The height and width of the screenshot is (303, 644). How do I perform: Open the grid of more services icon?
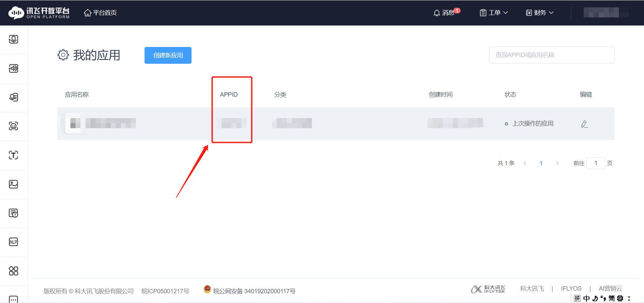coord(13,271)
